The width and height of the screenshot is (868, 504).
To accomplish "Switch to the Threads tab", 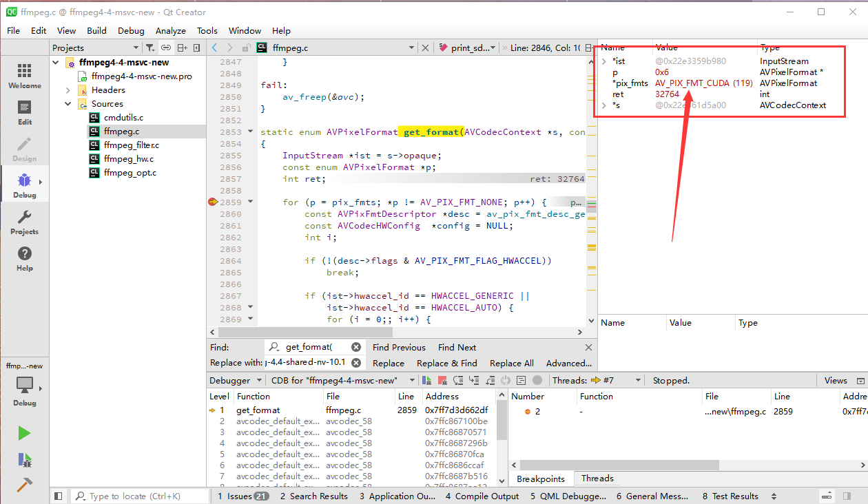I will tap(597, 479).
